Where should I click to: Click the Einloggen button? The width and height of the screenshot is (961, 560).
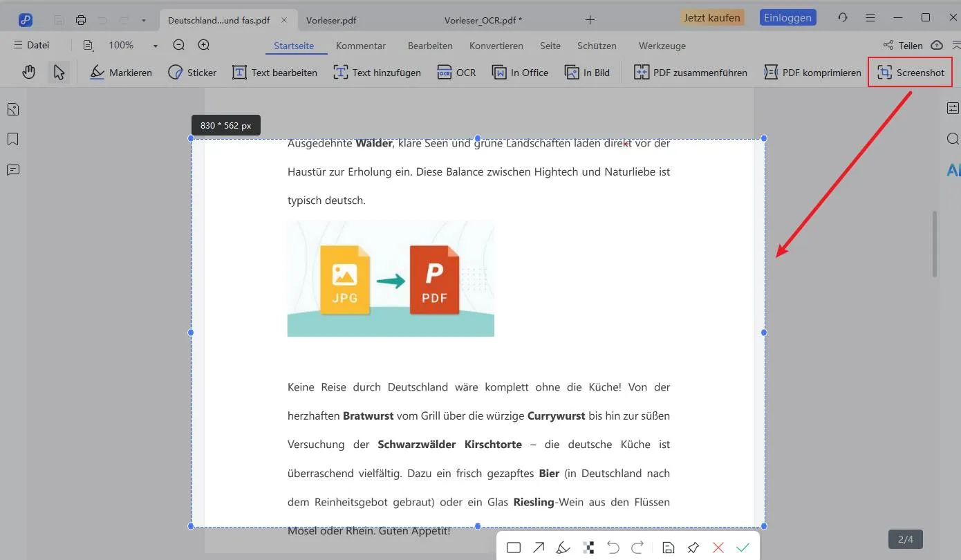(787, 17)
